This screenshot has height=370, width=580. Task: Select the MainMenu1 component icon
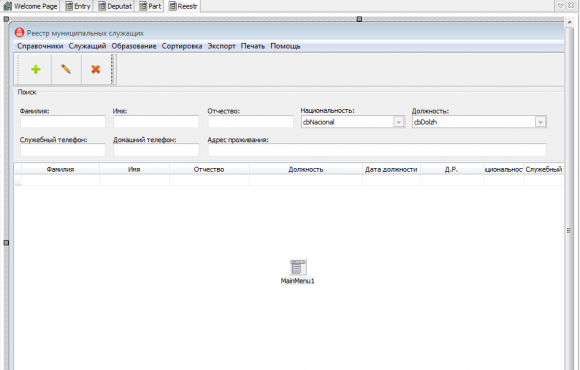pyautogui.click(x=298, y=267)
